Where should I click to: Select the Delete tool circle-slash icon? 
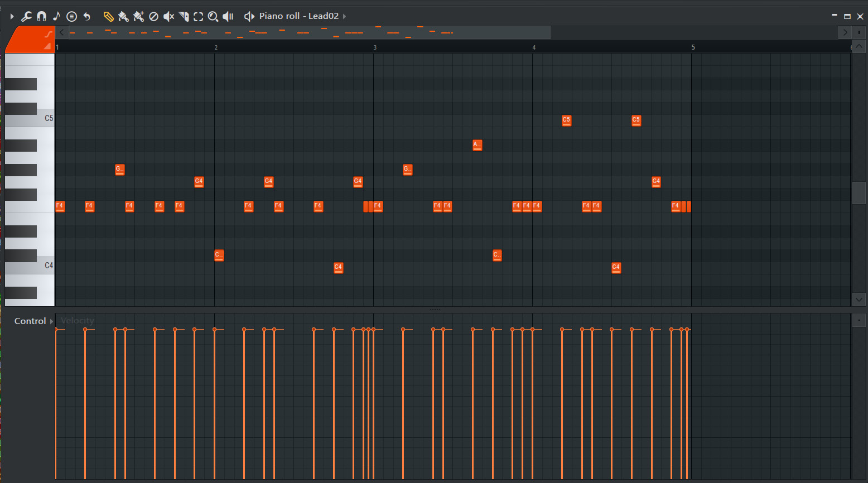pos(153,17)
